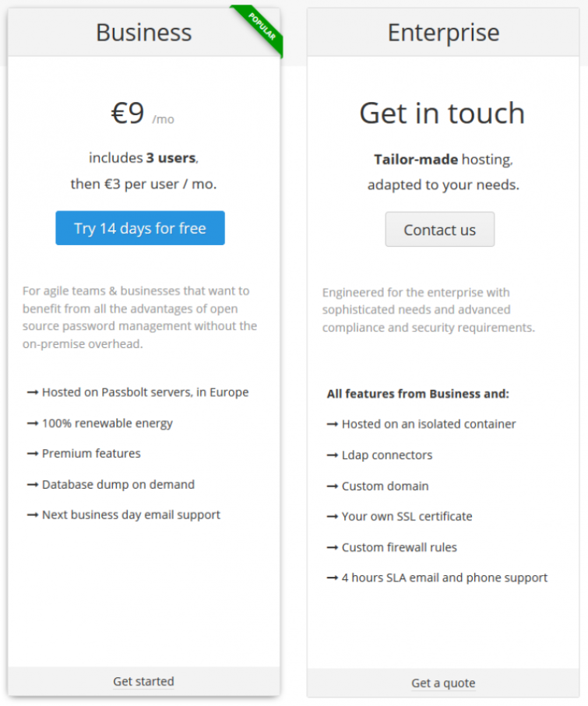Click arrow icon beside Ldap connectors

pos(332,455)
